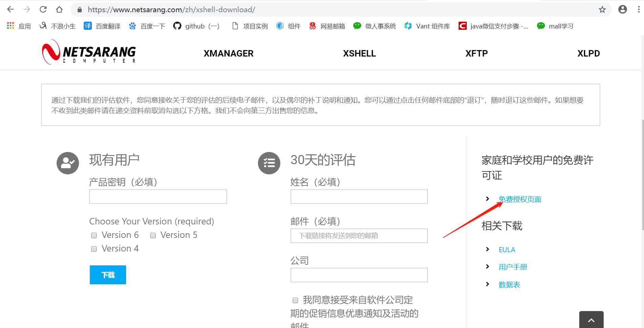This screenshot has width=644, height=328.
Task: Open the 用户手册 link
Action: (x=513, y=267)
